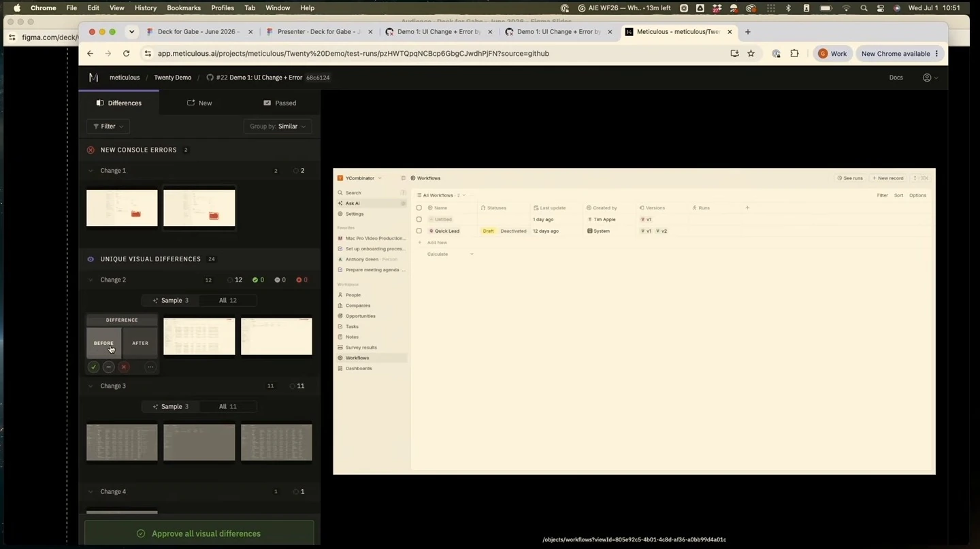Screen dimensions: 980x549
Task: Open the Group by: Similar dropdown
Action: [x=278, y=126]
